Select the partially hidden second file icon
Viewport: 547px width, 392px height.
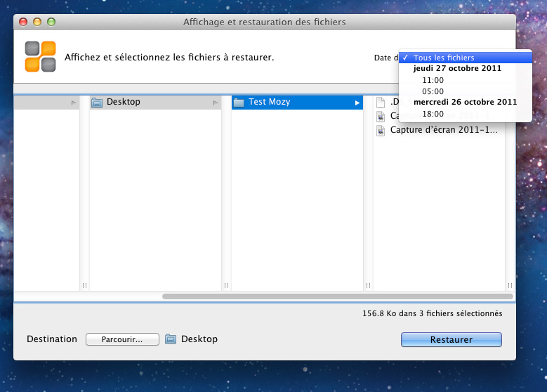(x=381, y=117)
